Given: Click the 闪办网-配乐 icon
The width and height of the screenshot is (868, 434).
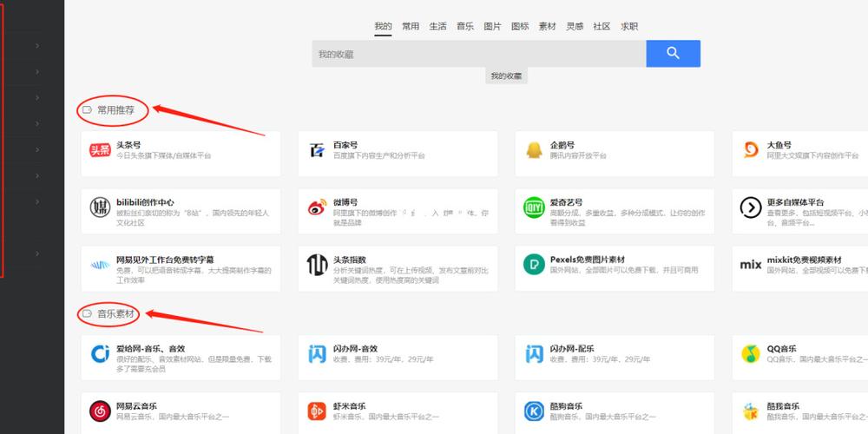Looking at the screenshot, I should coord(534,354).
